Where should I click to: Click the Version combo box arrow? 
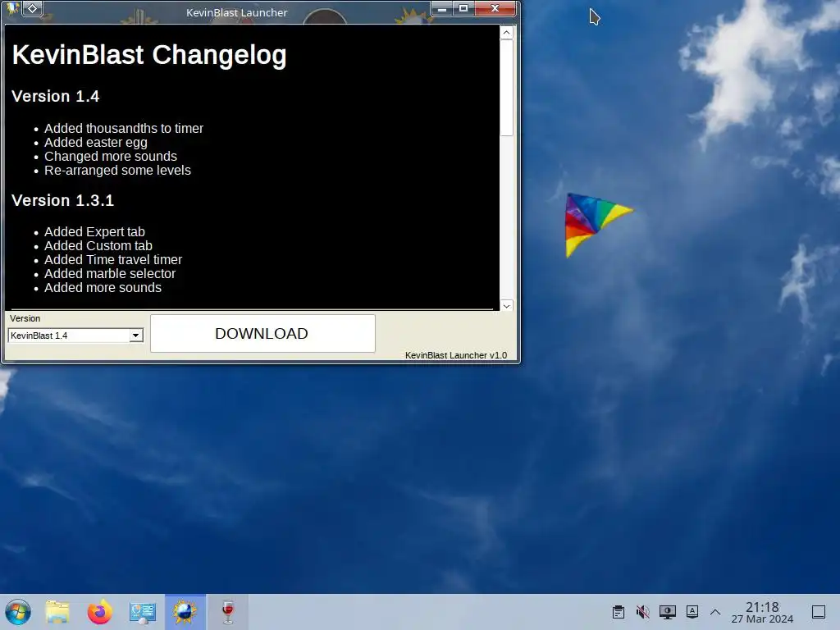(x=136, y=336)
